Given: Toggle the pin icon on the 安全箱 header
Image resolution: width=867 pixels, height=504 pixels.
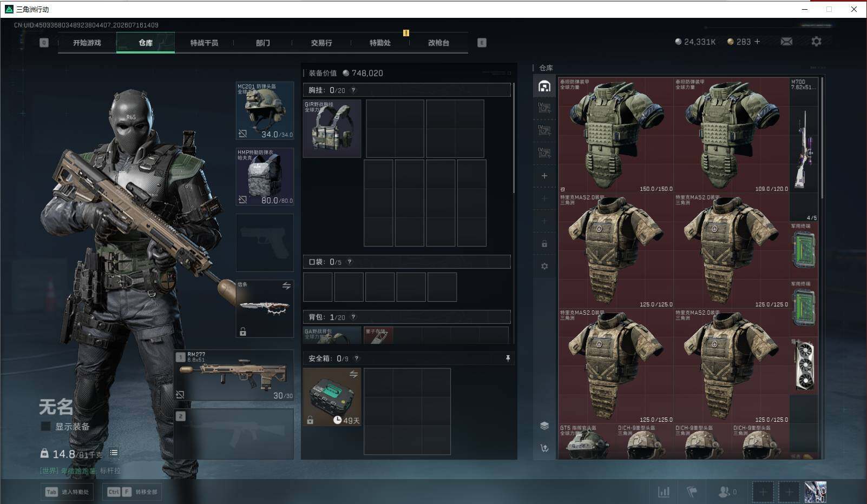Looking at the screenshot, I should [x=508, y=359].
